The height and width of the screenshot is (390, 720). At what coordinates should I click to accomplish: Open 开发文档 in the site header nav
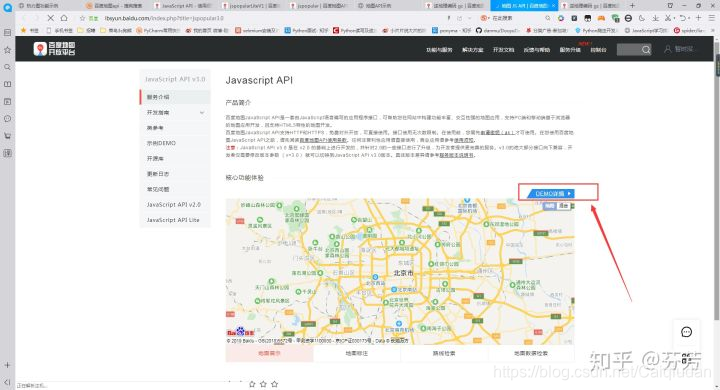(503, 50)
